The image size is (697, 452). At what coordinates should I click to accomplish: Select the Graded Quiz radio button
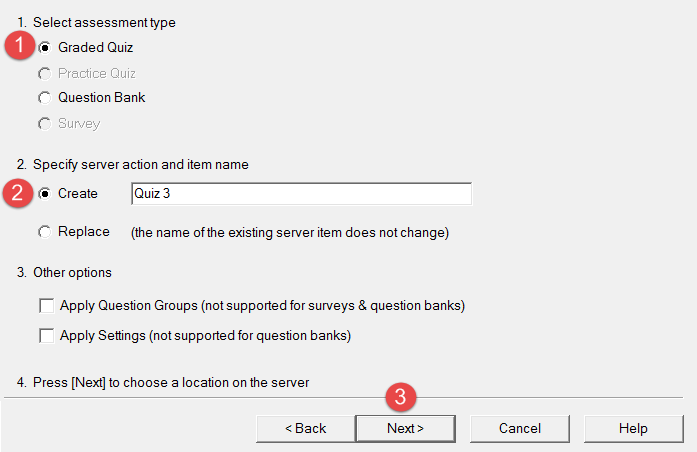click(44, 47)
